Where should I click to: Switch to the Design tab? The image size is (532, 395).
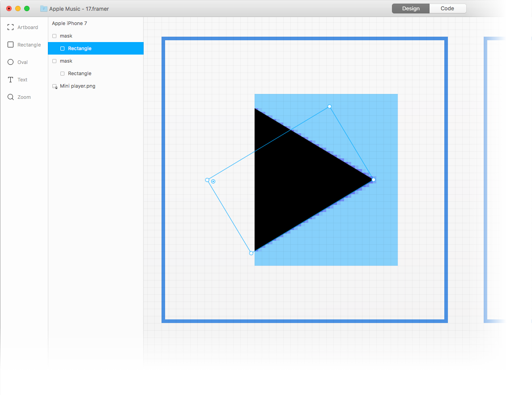[x=411, y=8]
